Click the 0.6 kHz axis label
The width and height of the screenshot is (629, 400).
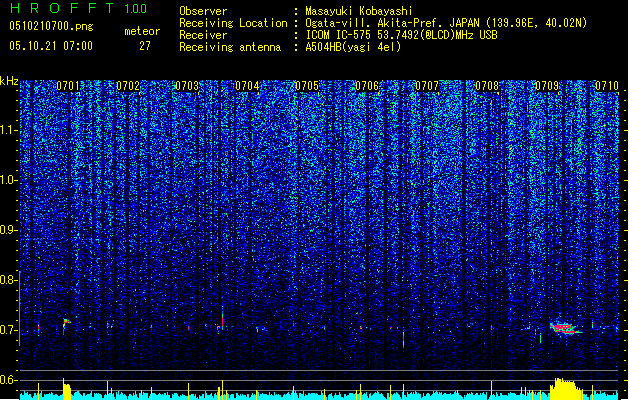click(x=8, y=380)
